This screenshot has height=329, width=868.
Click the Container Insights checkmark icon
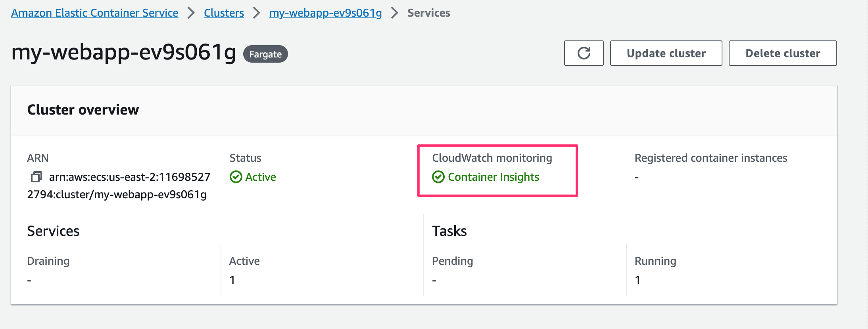coord(438,177)
